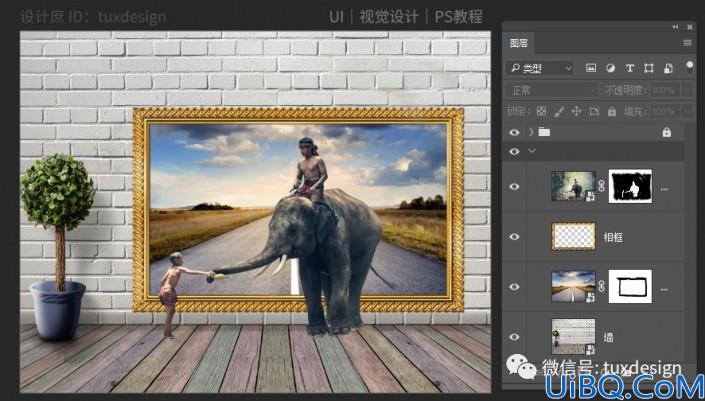Hide the 墙 layer
Screen dimensions: 705x401
pyautogui.click(x=514, y=337)
